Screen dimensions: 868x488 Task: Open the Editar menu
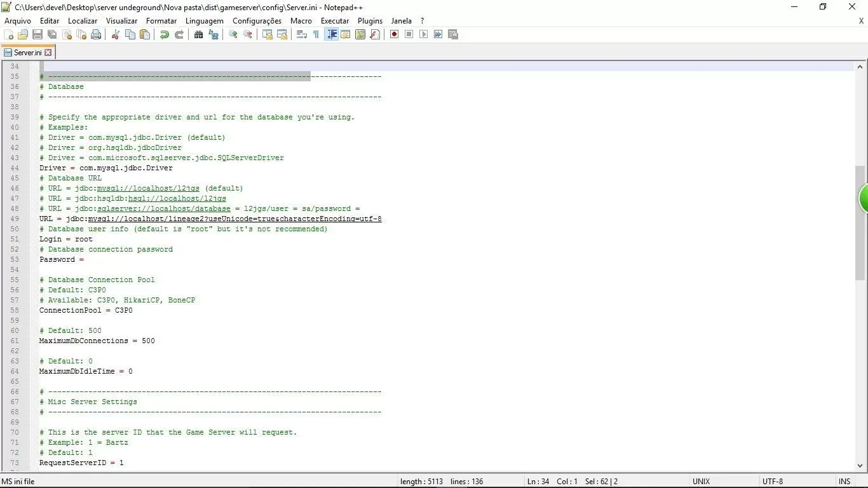click(x=50, y=21)
